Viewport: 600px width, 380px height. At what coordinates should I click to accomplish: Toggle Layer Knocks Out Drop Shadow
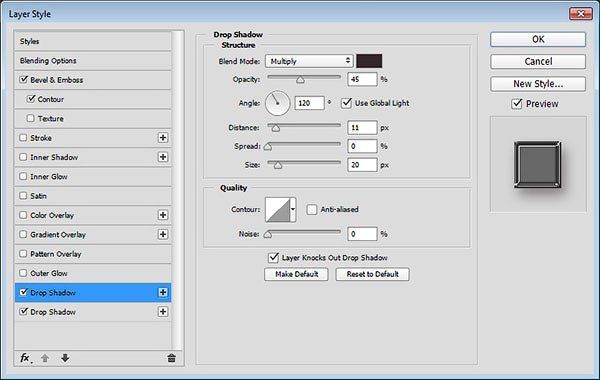(273, 258)
